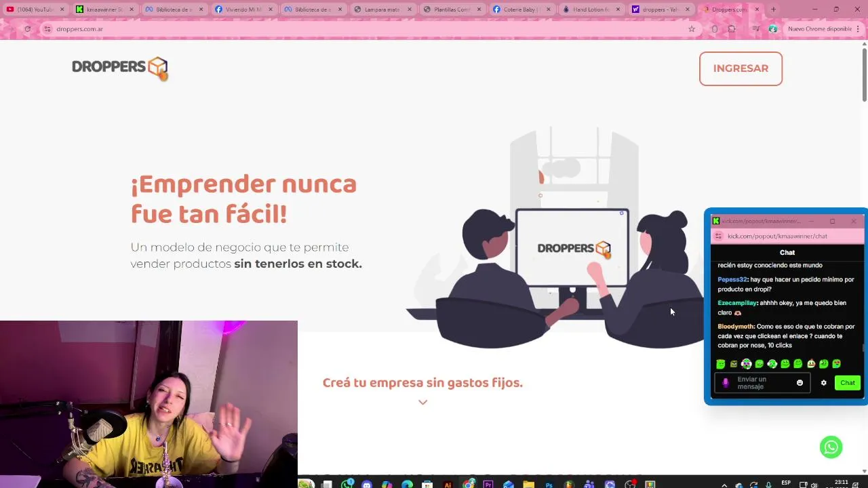Screen dimensions: 868x488
Task: Click username Bloodymoth in chat
Action: (x=736, y=327)
